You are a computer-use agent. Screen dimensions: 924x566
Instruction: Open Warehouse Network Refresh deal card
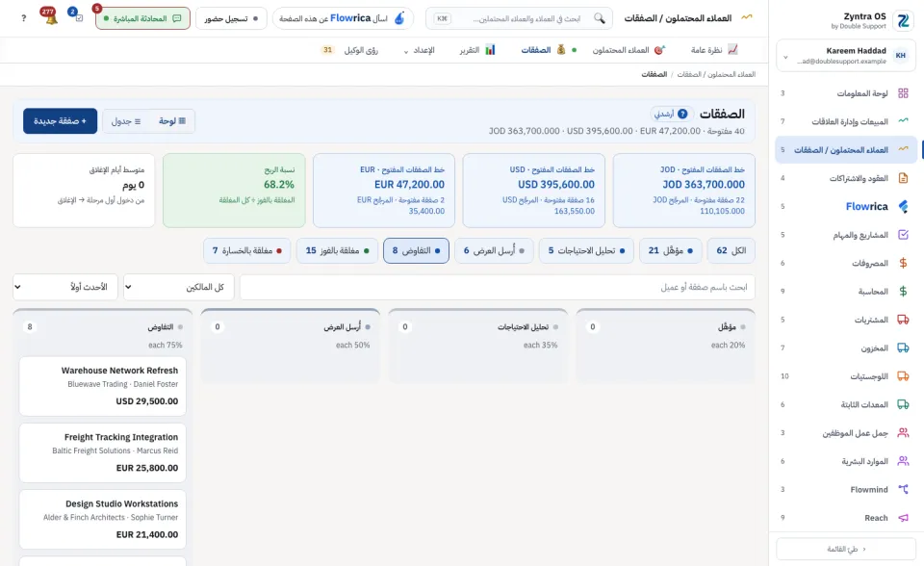tap(103, 386)
